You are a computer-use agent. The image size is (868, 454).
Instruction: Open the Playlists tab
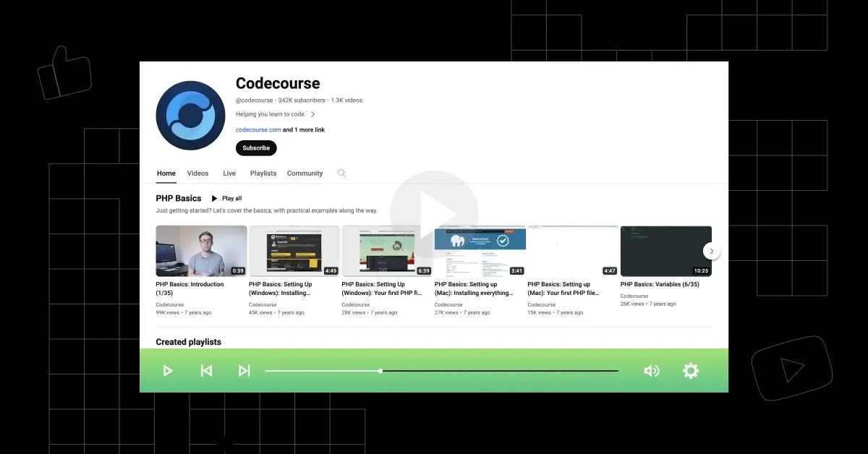(x=263, y=174)
